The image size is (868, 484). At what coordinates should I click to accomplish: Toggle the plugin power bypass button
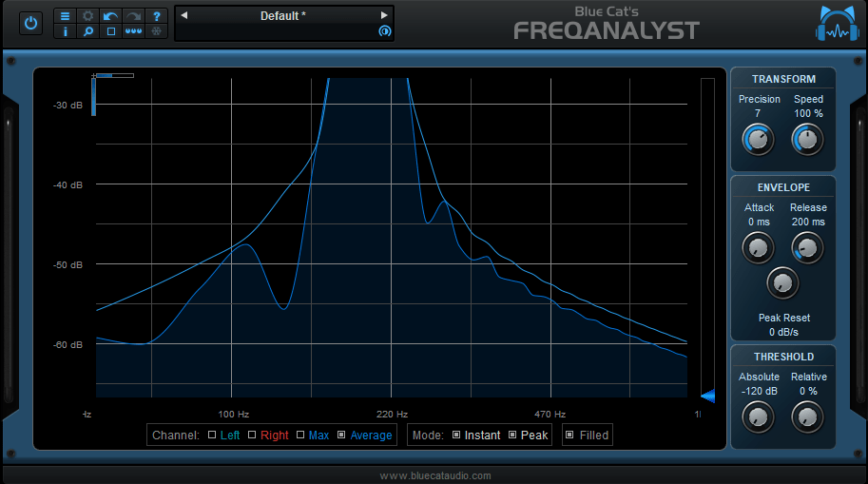(31, 23)
